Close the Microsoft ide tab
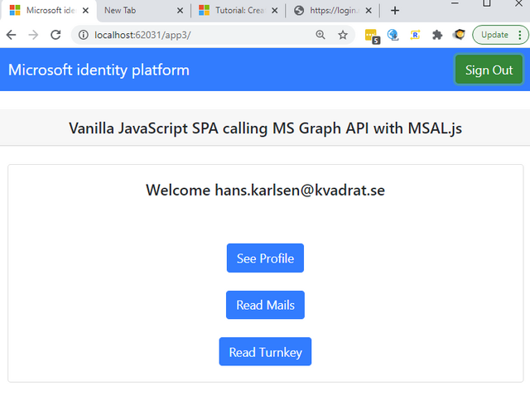 (85, 11)
